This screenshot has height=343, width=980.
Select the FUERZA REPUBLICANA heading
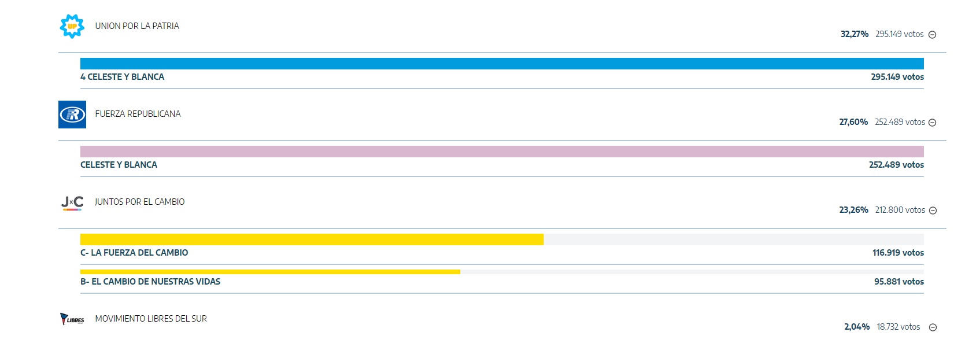[138, 114]
